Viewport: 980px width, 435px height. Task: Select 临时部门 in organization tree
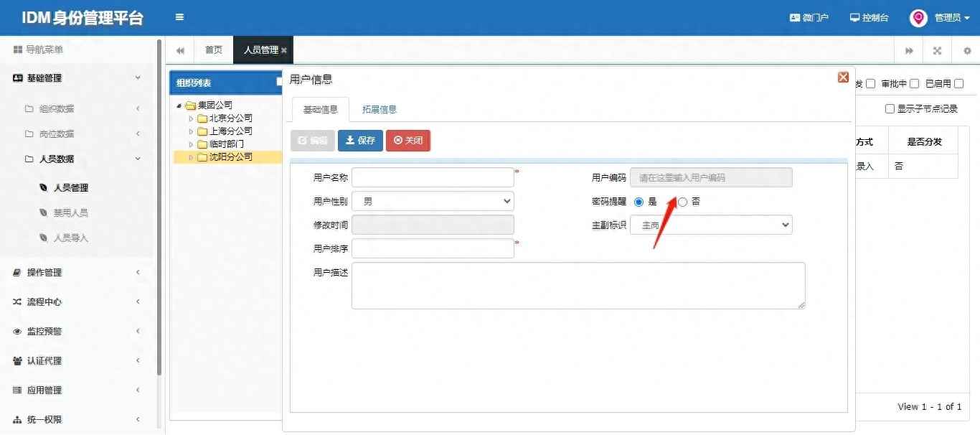(x=226, y=144)
